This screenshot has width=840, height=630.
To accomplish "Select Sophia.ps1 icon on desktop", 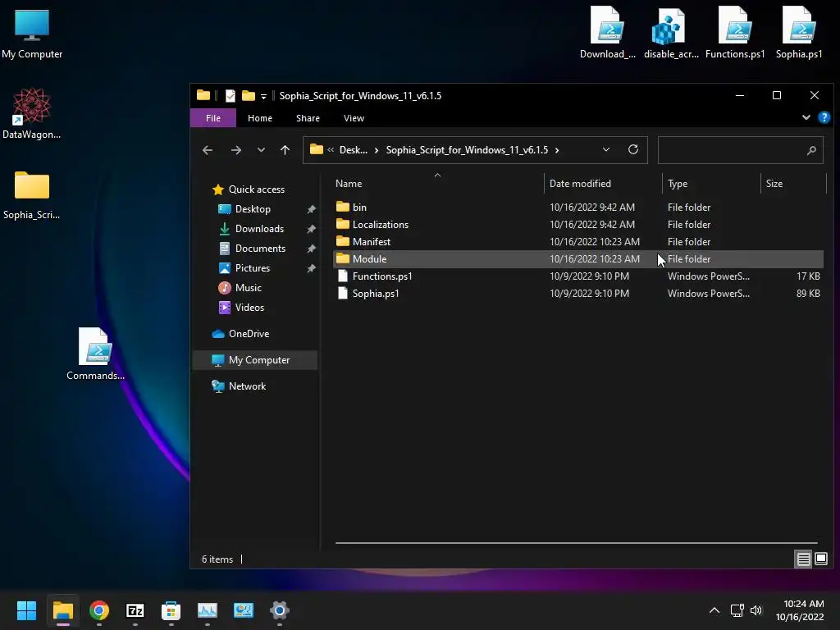I will point(799,33).
